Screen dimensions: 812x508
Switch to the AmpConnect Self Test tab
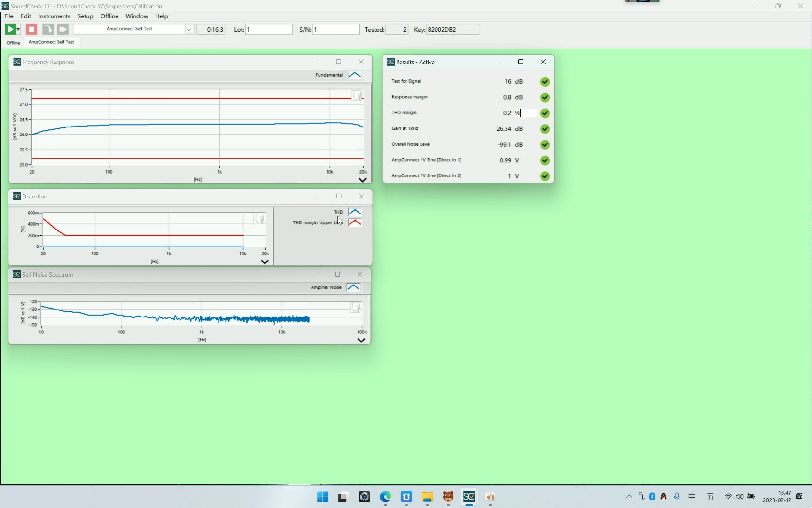[x=51, y=42]
